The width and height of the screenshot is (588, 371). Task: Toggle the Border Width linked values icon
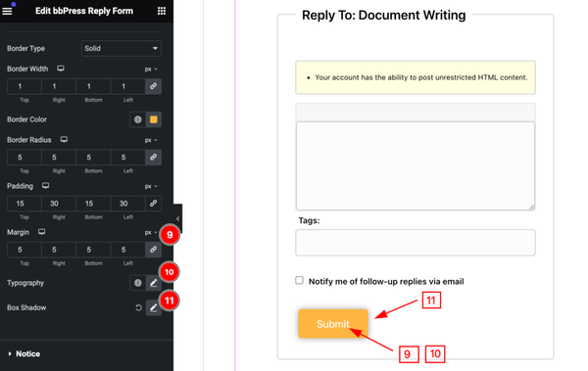pos(154,86)
